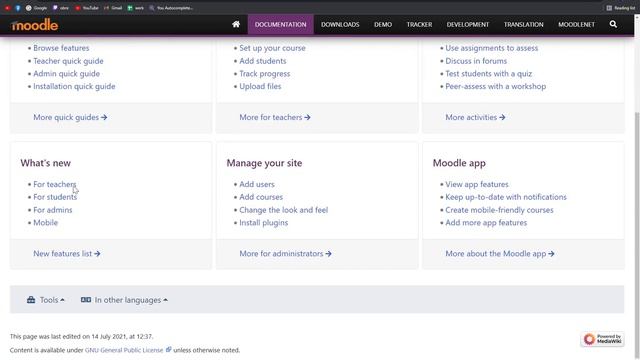This screenshot has height=360, width=640.
Task: Open the Gmail bookmark
Action: click(113, 8)
